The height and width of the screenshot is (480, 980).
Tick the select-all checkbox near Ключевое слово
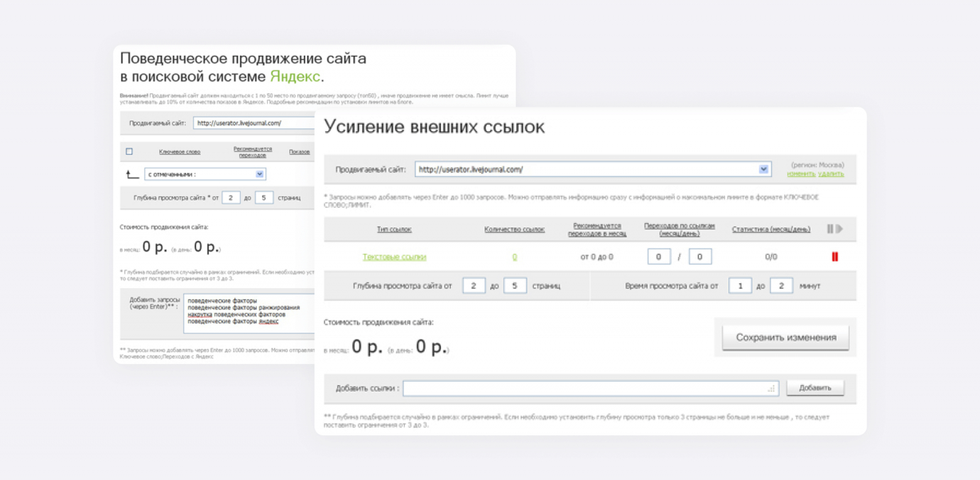coord(129,151)
